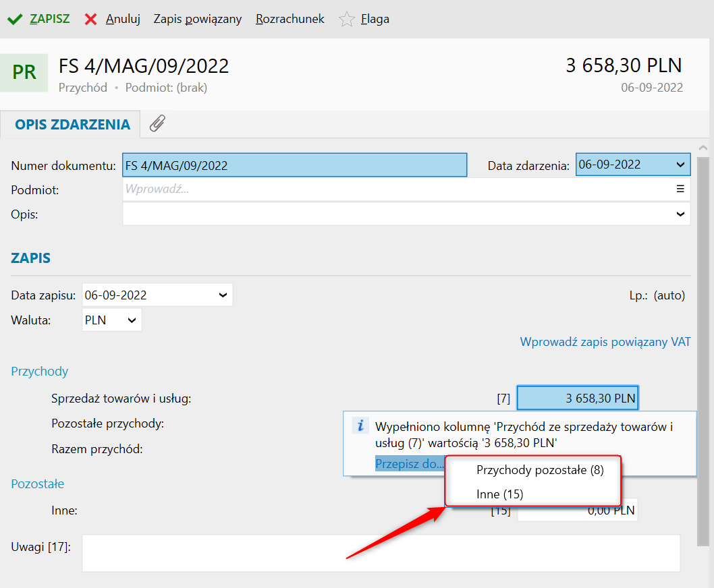714x588 pixels.
Task: Click the 'Razem przychód:' label
Action: [x=97, y=449]
